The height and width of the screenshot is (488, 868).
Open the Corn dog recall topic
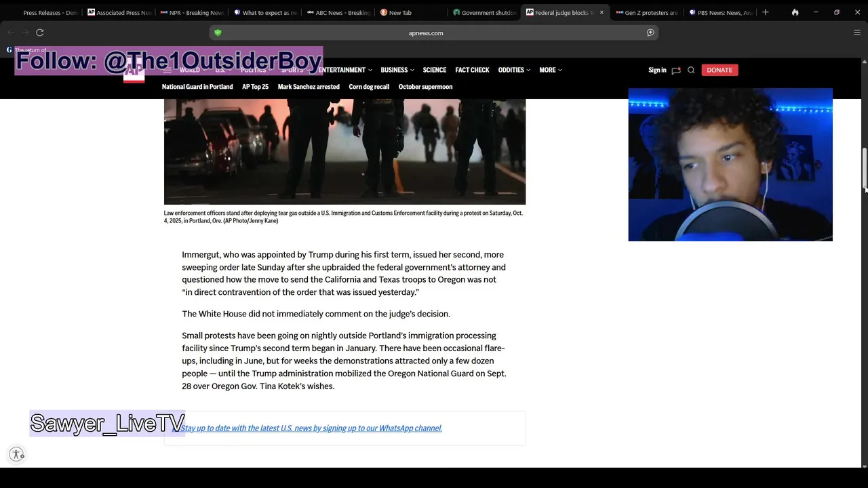(x=369, y=87)
